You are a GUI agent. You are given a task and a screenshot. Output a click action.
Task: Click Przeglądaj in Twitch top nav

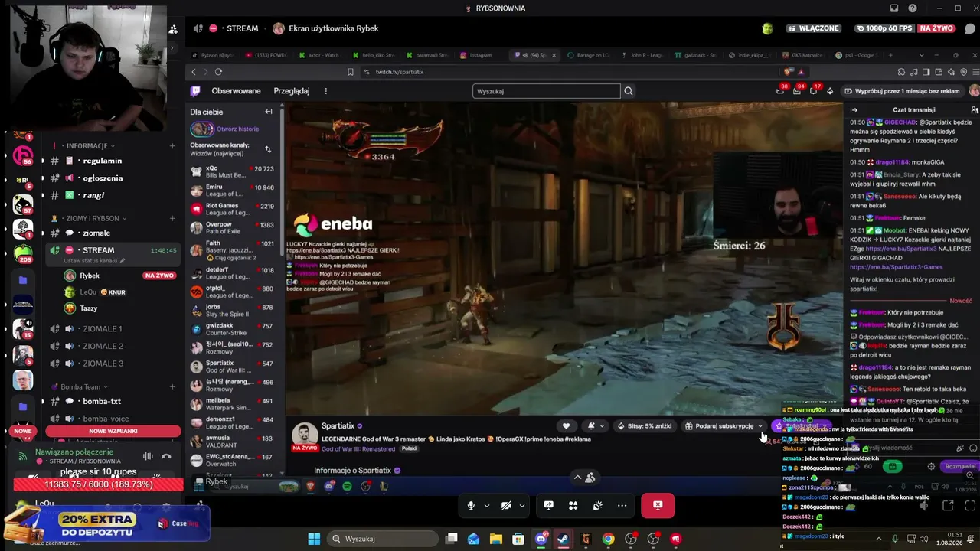click(292, 91)
